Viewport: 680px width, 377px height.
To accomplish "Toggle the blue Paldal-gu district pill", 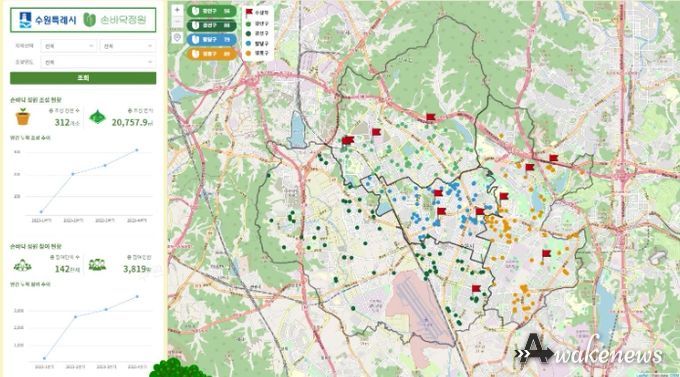I will (212, 40).
